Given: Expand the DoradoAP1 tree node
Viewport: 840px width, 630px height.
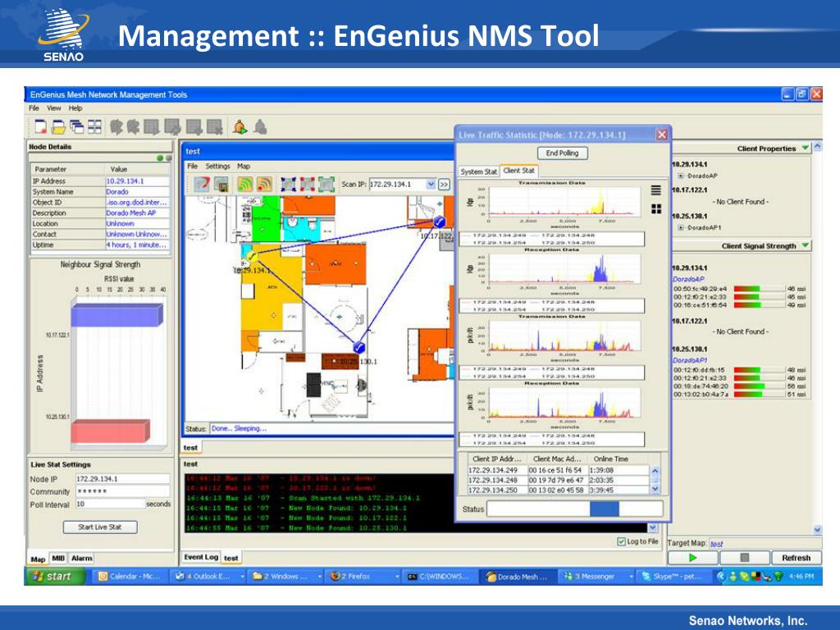Looking at the screenshot, I should click(x=681, y=227).
